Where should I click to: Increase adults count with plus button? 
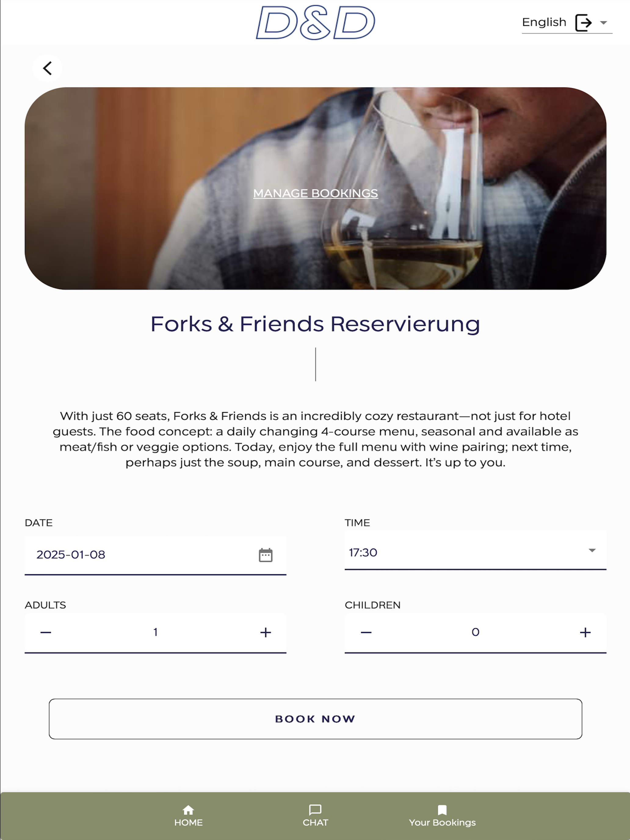(x=266, y=632)
